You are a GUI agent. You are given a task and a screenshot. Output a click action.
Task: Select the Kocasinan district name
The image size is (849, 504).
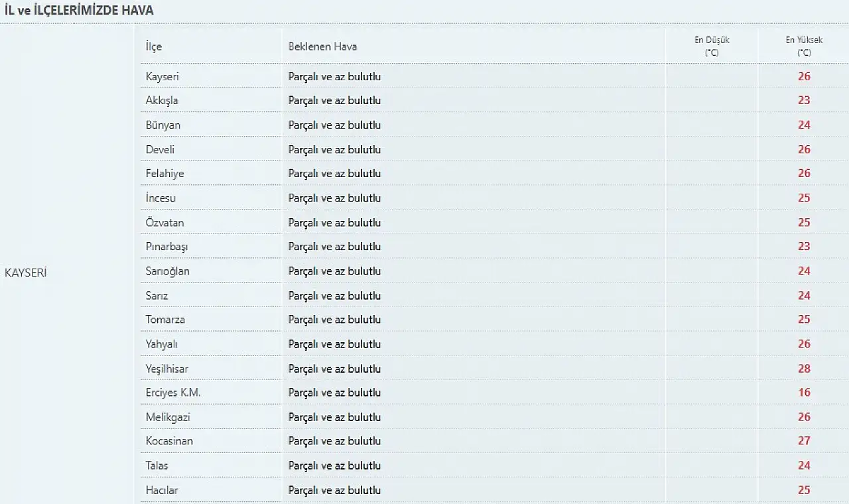coord(170,441)
